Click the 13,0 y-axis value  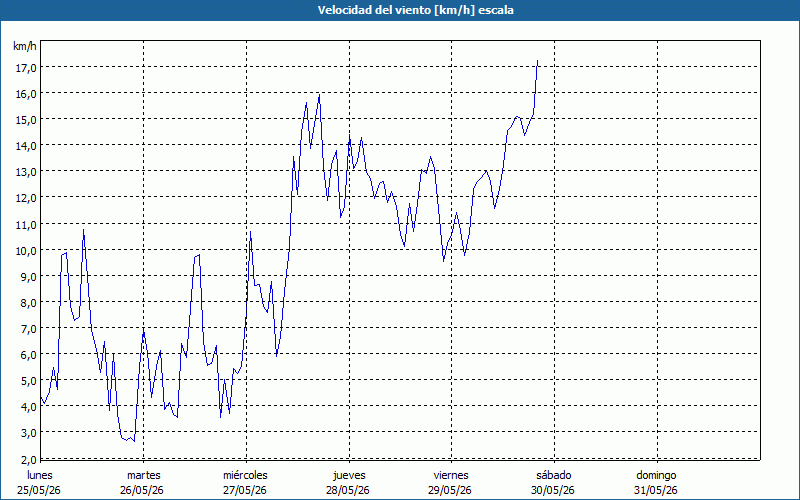click(26, 172)
